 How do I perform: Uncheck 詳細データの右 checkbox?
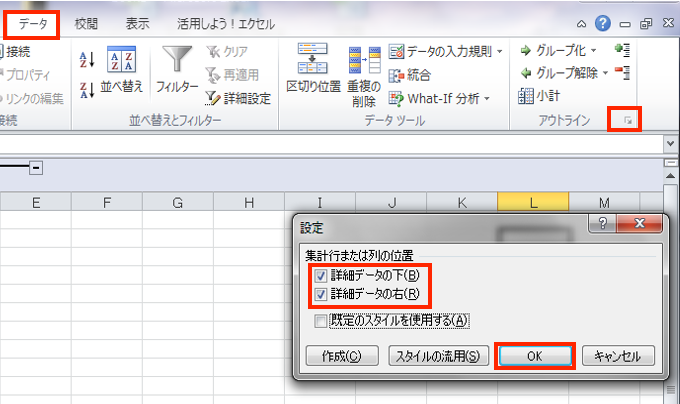(x=320, y=295)
